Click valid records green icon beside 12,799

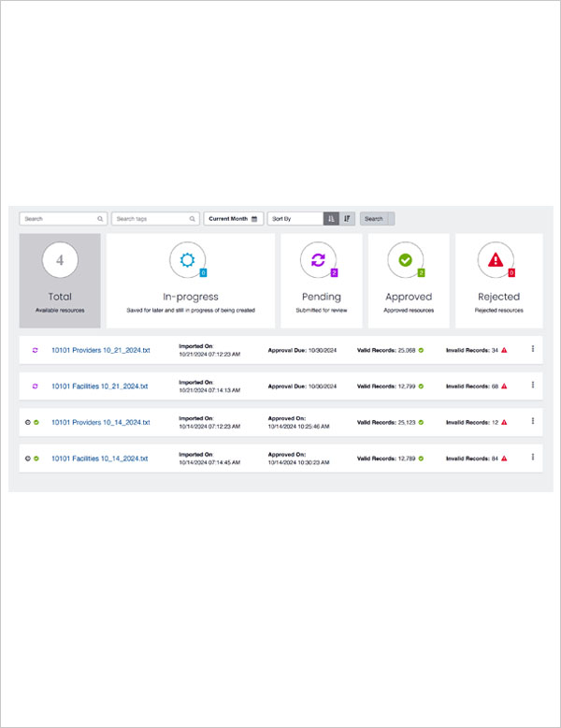421,386
